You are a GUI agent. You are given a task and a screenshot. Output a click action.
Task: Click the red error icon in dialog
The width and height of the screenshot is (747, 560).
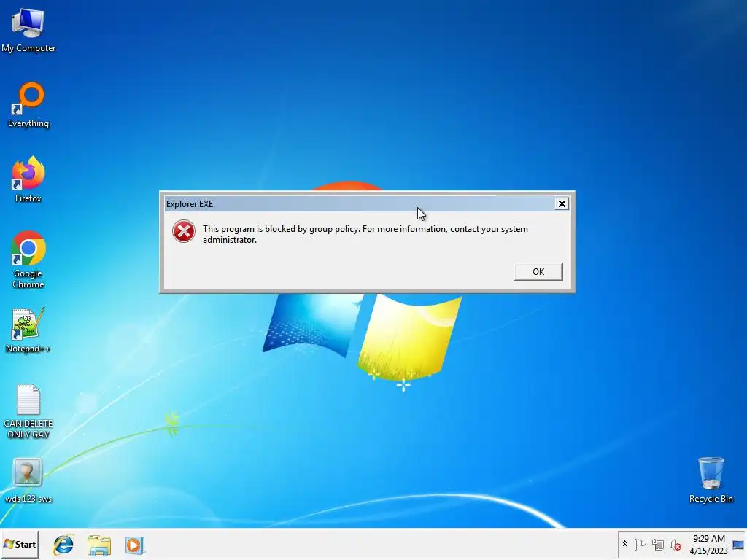183,231
